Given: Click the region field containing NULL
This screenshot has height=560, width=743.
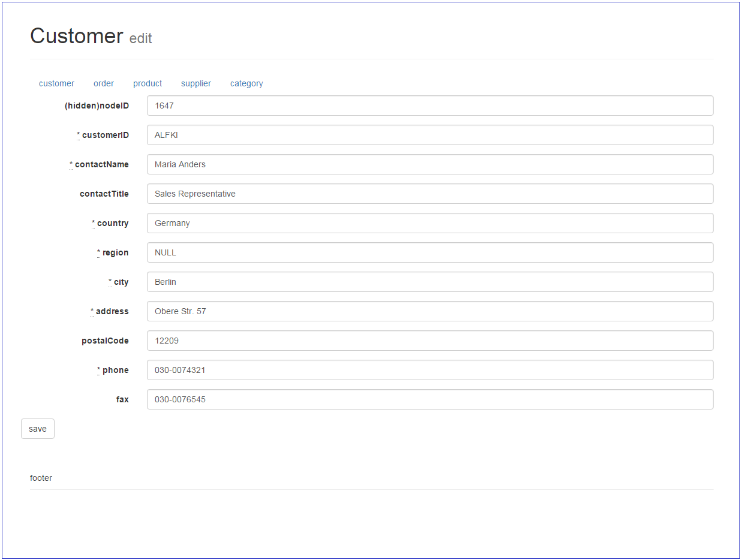Looking at the screenshot, I should 430,252.
